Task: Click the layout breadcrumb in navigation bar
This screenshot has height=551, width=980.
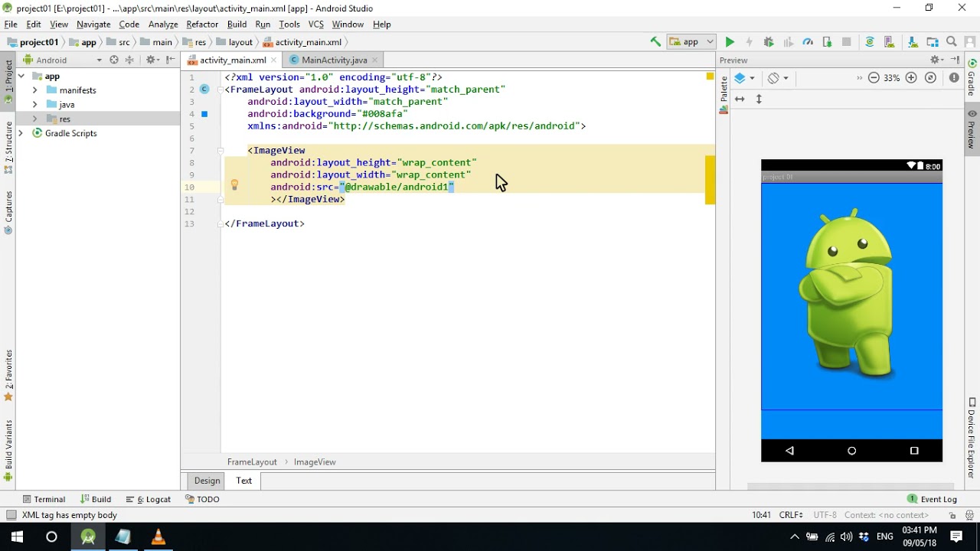Action: (234, 42)
